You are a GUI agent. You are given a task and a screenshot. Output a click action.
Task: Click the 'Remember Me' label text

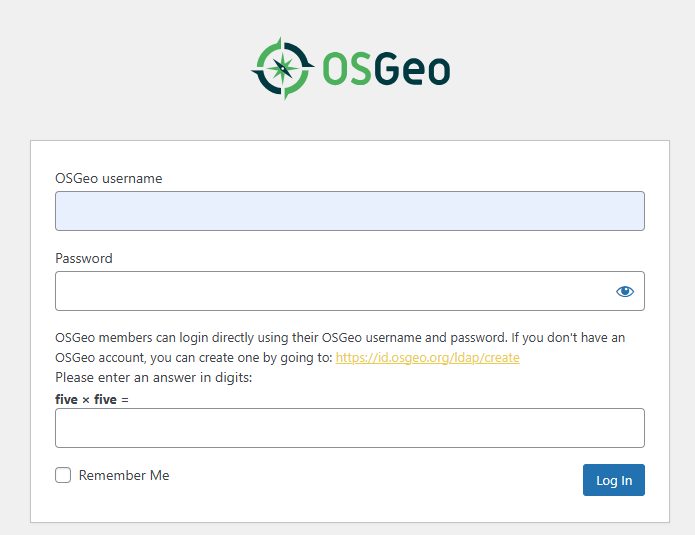(124, 475)
